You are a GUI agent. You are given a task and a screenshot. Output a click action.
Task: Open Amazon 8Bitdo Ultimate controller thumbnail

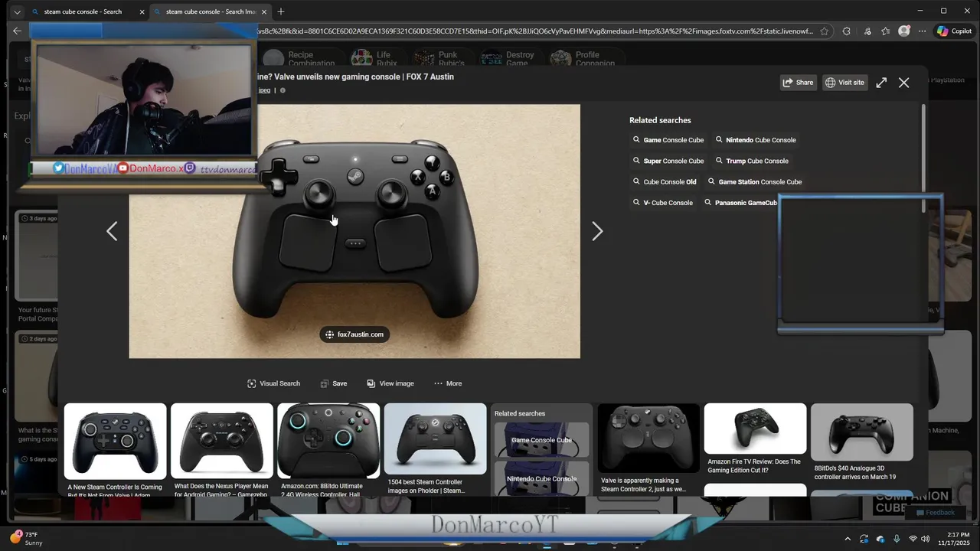[x=328, y=441]
